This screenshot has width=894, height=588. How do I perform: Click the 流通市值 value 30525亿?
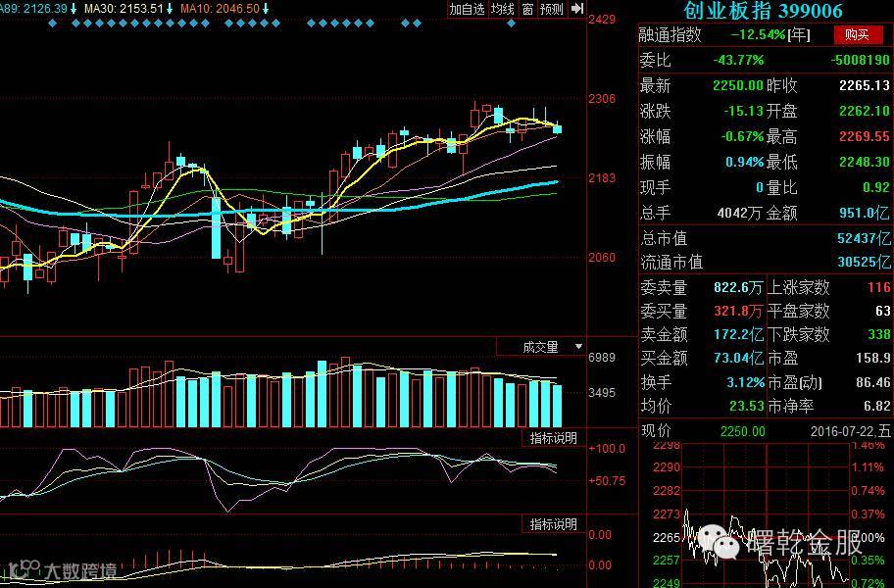[x=864, y=262]
